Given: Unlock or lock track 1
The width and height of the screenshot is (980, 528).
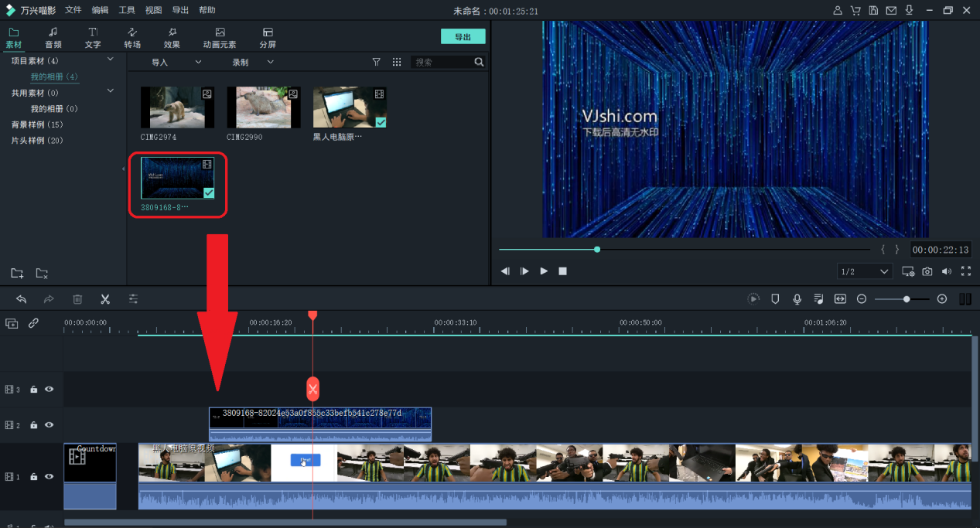Looking at the screenshot, I should point(34,477).
